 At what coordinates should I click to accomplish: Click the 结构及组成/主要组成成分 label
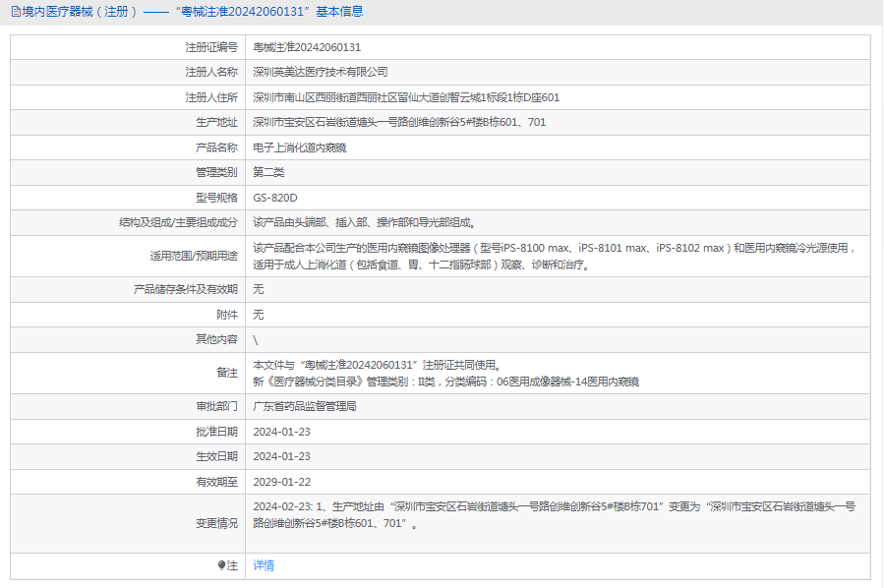[178, 222]
